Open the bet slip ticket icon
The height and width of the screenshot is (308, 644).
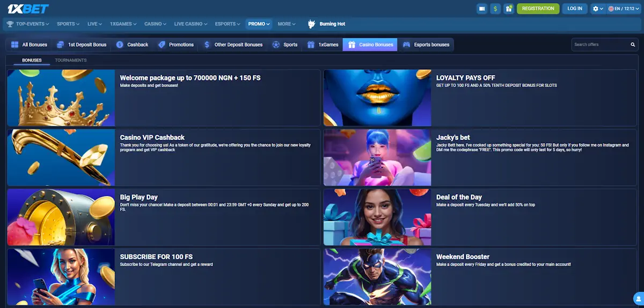[x=482, y=9]
